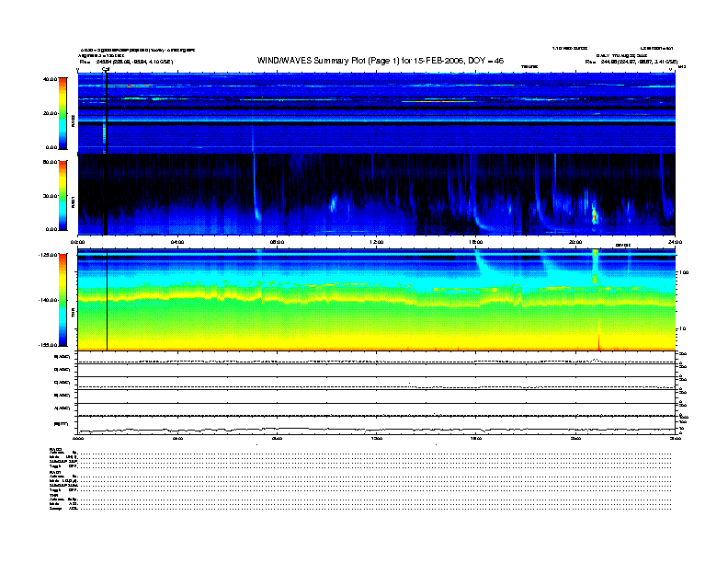Click the 08:00 tick label below RAD1 spectrogram
Image resolution: width=728 pixels, height=563 pixels.
(x=277, y=242)
